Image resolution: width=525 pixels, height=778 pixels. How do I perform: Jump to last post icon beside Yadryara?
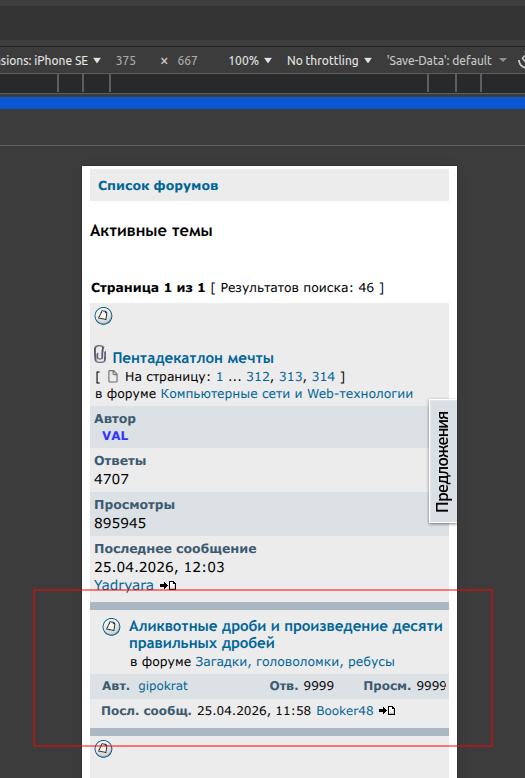[x=168, y=585]
